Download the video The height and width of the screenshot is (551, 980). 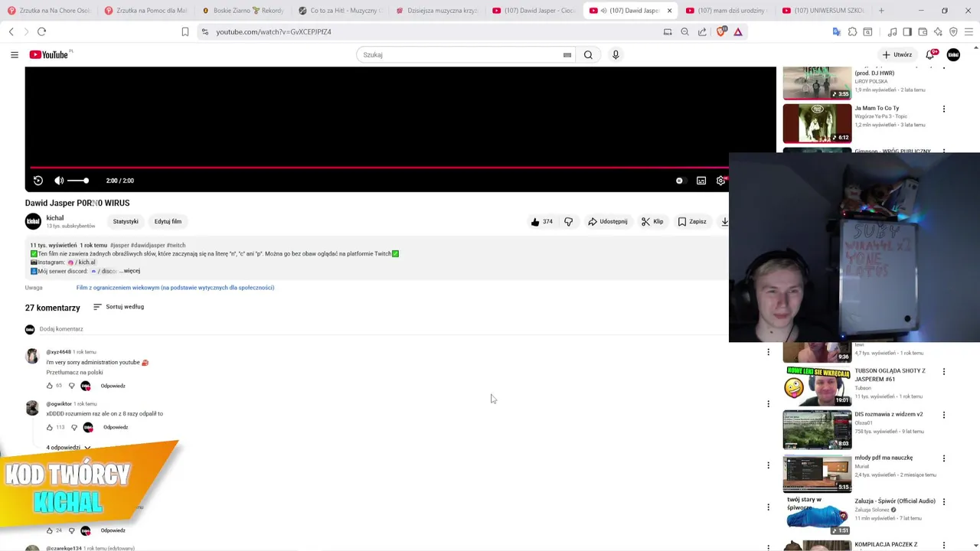(724, 222)
